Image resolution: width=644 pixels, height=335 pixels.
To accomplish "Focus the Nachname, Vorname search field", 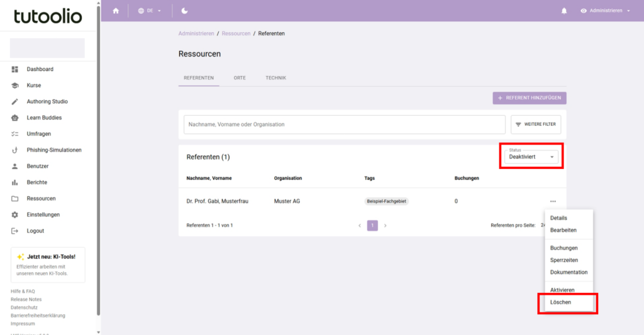I will click(x=344, y=124).
